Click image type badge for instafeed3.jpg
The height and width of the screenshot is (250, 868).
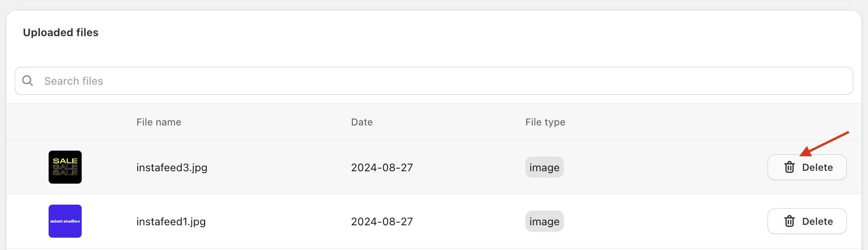[x=544, y=168]
